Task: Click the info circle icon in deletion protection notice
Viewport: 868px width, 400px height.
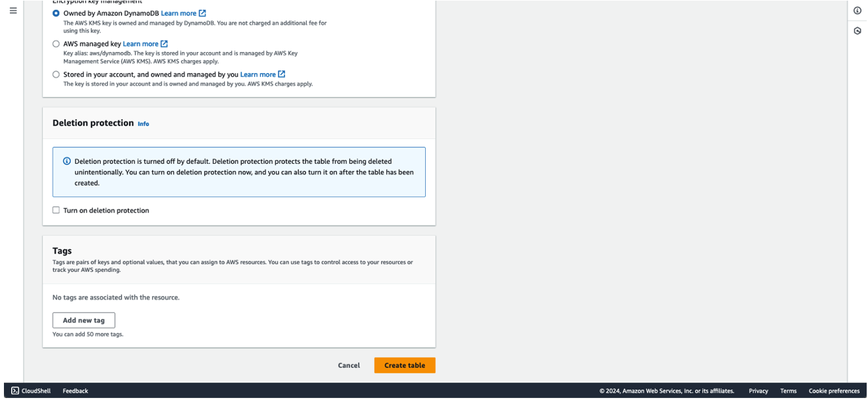Action: [66, 161]
